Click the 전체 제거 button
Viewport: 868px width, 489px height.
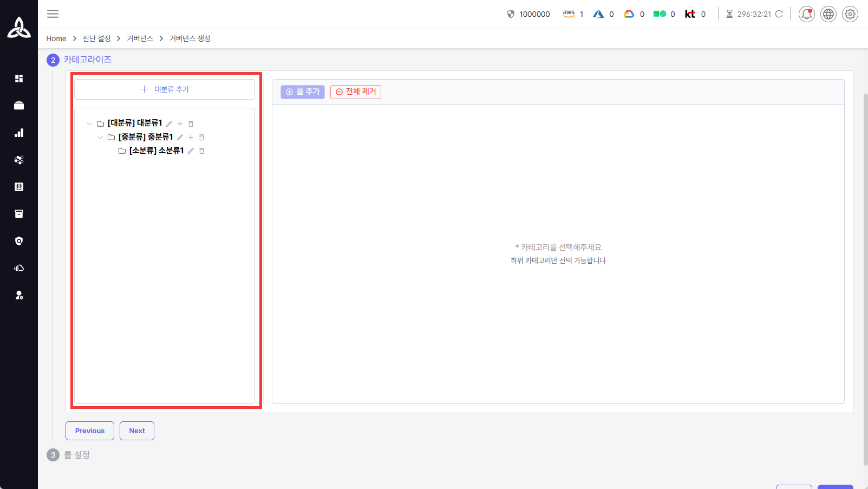pos(356,92)
